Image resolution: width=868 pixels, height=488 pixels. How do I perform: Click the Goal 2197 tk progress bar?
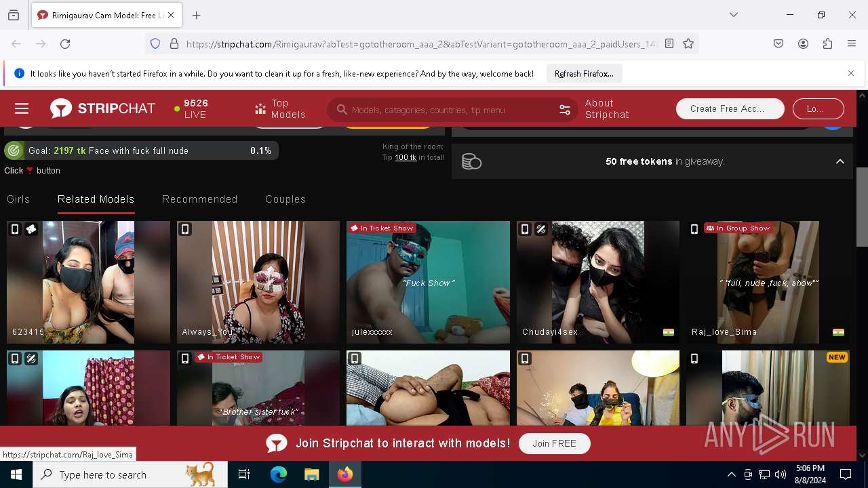click(141, 150)
